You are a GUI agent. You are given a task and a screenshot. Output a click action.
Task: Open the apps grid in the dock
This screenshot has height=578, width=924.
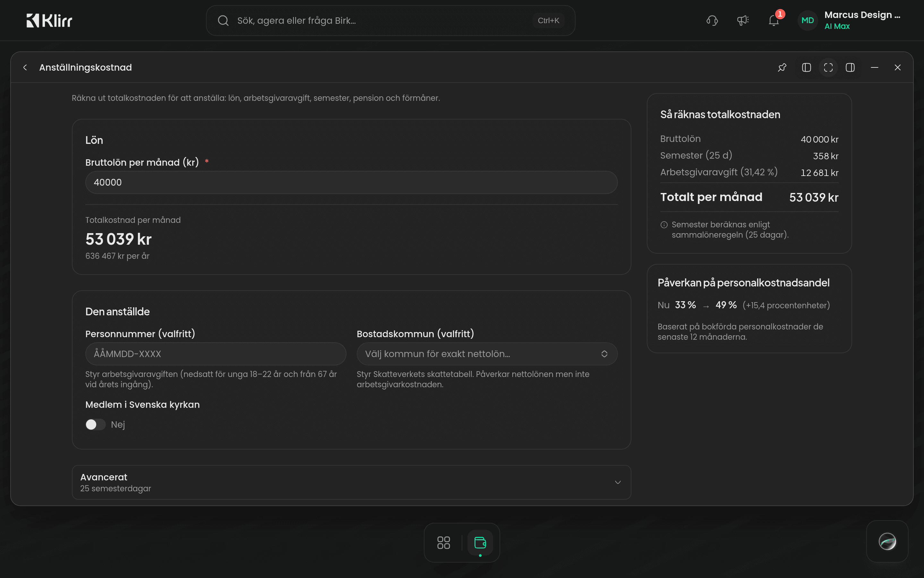443,542
